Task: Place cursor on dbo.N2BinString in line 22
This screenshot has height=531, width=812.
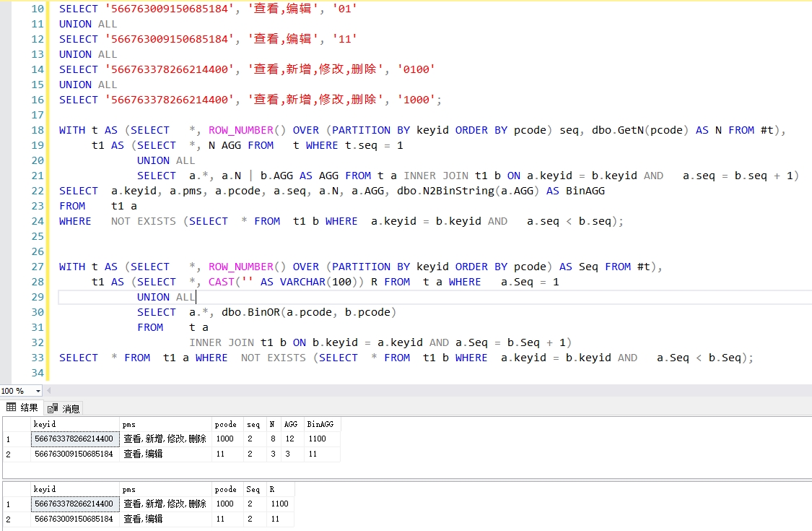Action: pyautogui.click(x=445, y=191)
